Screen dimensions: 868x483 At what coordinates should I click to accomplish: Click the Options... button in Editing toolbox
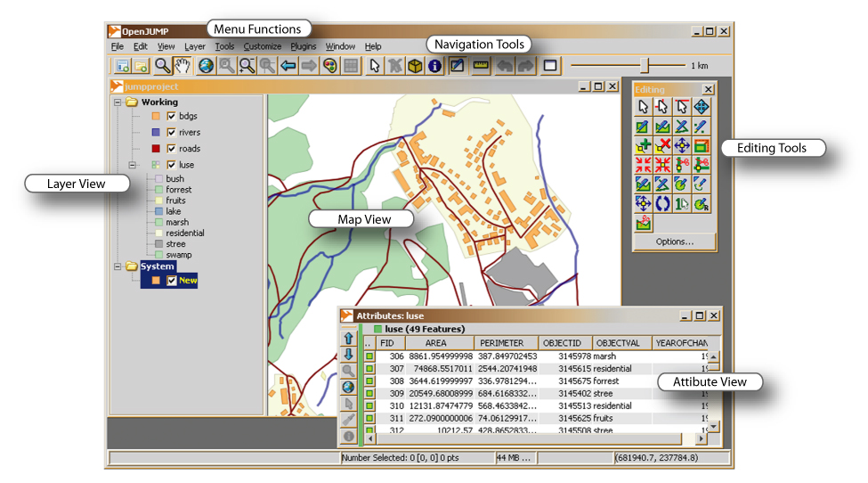674,241
